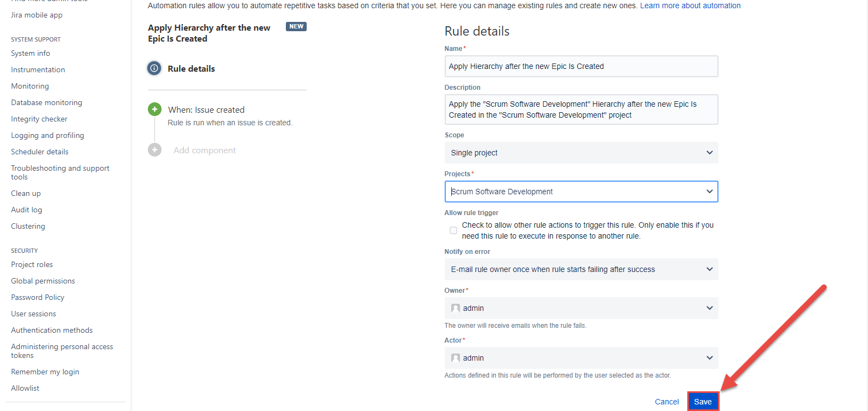
Task: Click the green Issue created trigger icon
Action: coord(154,109)
